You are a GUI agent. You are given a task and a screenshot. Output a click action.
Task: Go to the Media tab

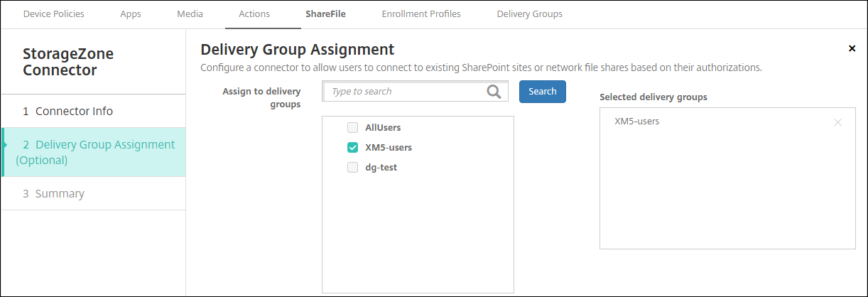[x=190, y=13]
